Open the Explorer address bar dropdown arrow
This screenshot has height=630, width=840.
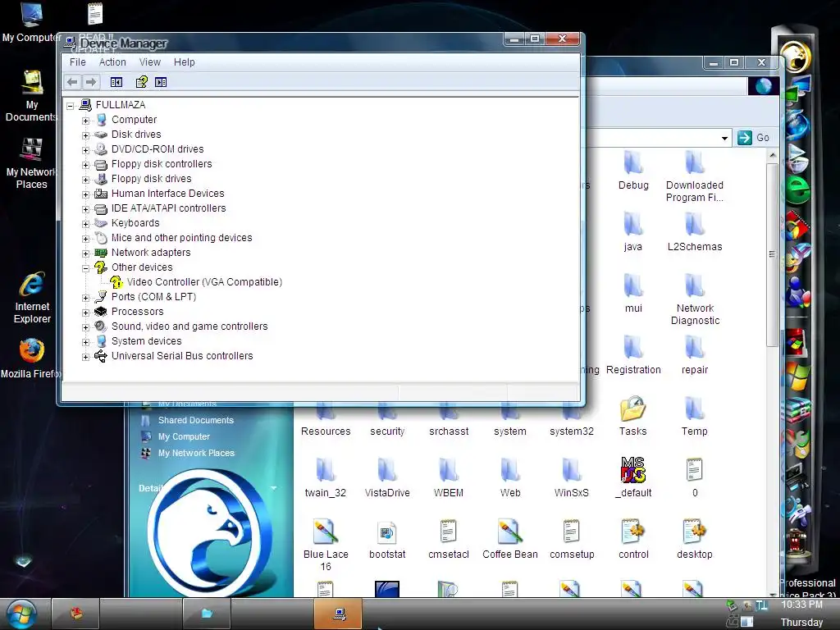[724, 138]
